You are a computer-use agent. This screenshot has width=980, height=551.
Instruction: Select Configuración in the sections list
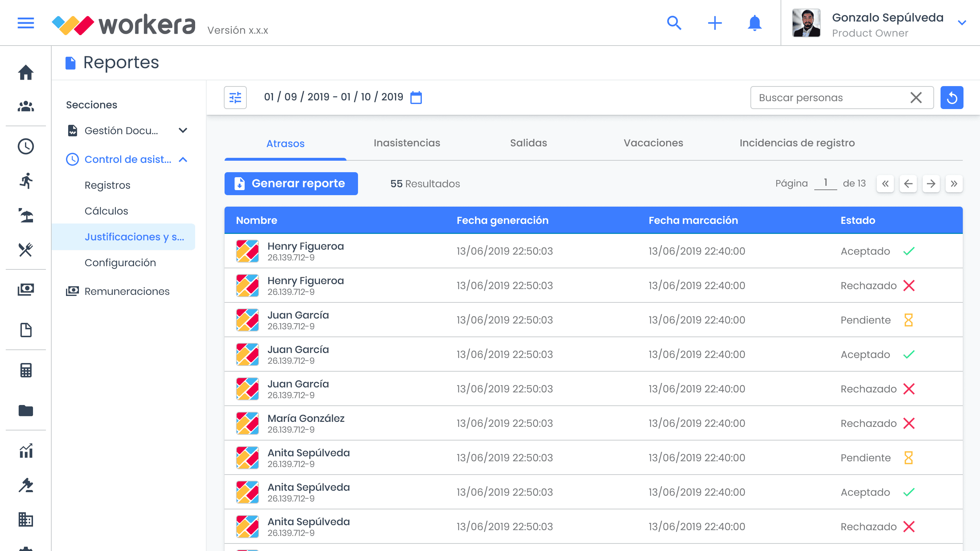[x=120, y=263]
